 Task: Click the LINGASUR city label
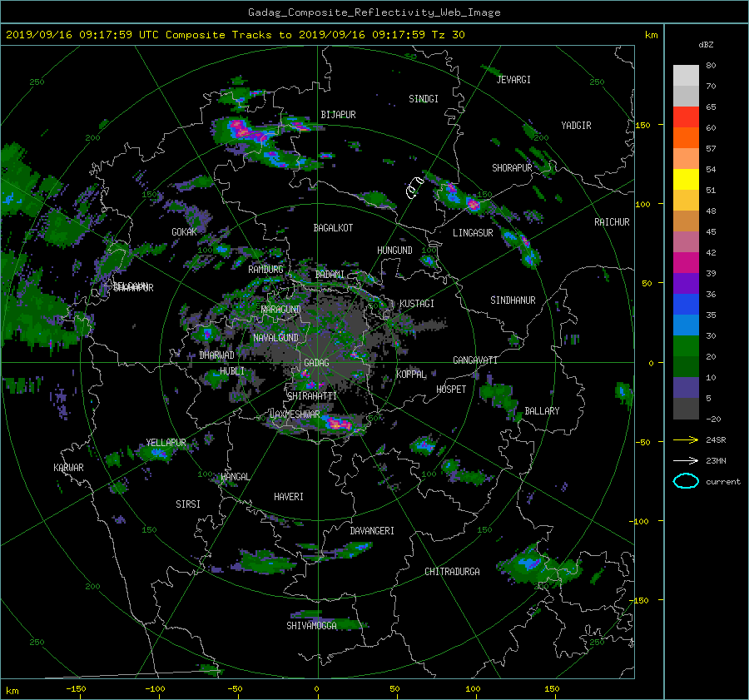[473, 233]
